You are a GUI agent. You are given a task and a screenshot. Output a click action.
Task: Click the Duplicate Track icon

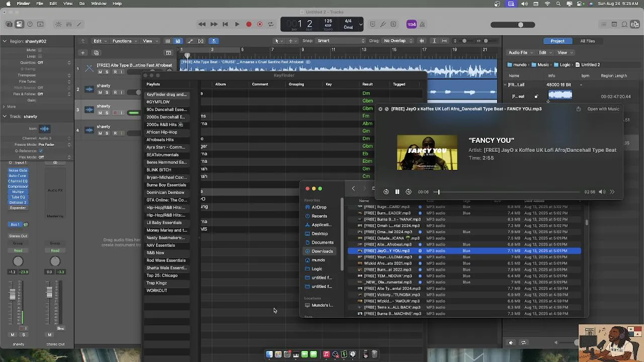[96, 53]
